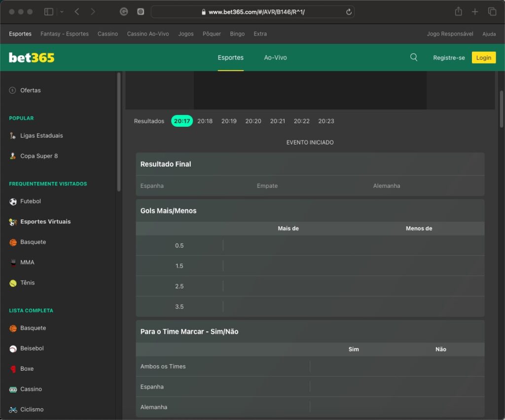Viewport: 505px width, 420px height.
Task: Select the Esportes tab in green header
Action: coord(230,58)
